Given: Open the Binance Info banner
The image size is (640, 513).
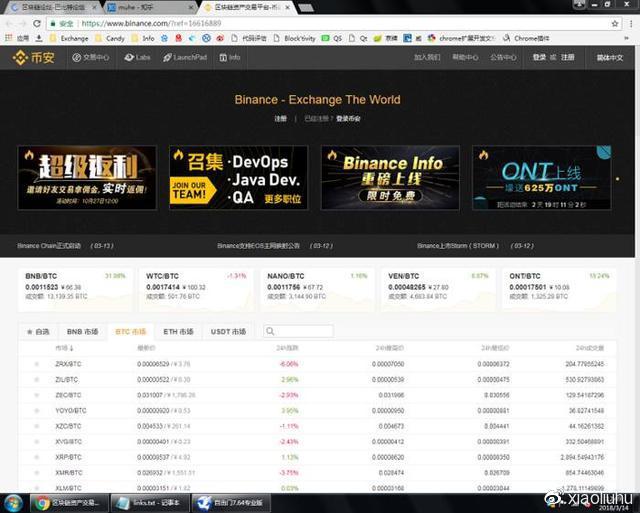Looking at the screenshot, I should 390,178.
